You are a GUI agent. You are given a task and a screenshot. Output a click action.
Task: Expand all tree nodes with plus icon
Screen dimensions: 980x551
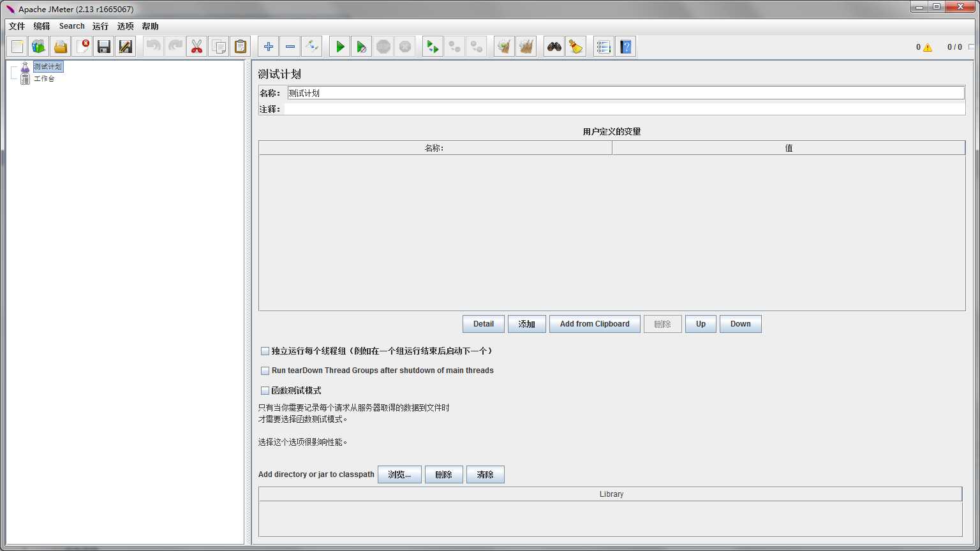click(x=269, y=47)
